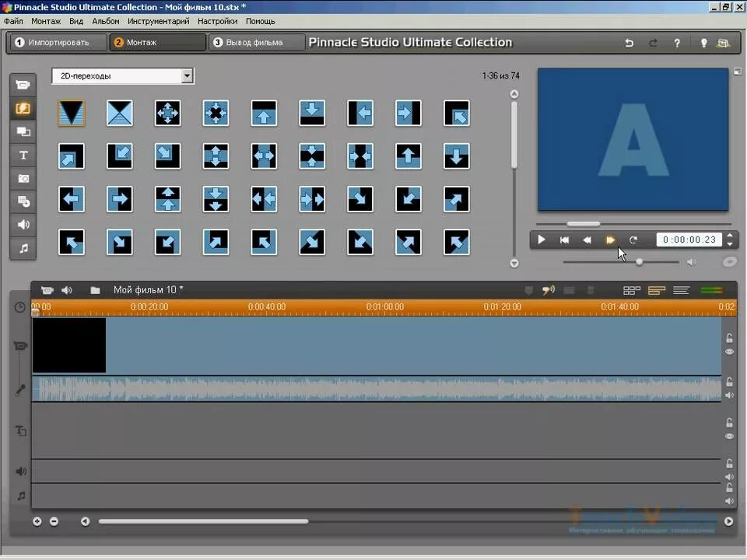Lock the title overlay track
Viewport: 747px width, 560px height.
tap(729, 422)
